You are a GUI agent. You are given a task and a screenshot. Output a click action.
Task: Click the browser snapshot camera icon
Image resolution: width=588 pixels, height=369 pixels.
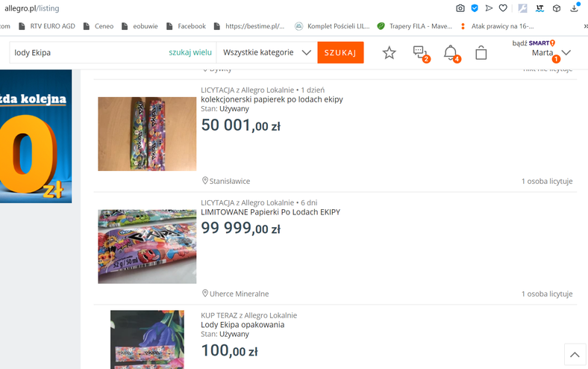tap(460, 8)
